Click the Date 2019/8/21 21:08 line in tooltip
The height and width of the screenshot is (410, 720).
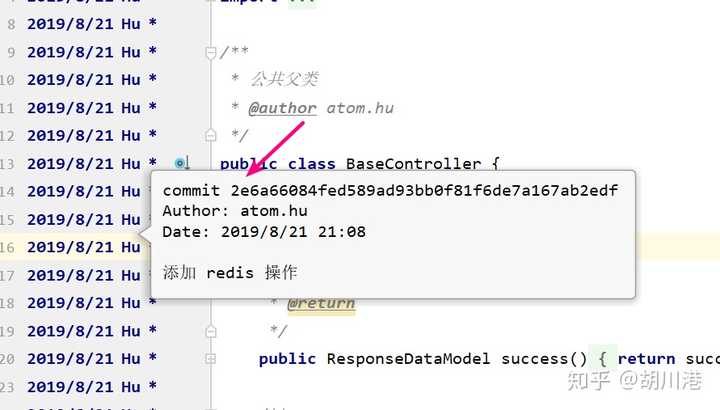pos(264,232)
